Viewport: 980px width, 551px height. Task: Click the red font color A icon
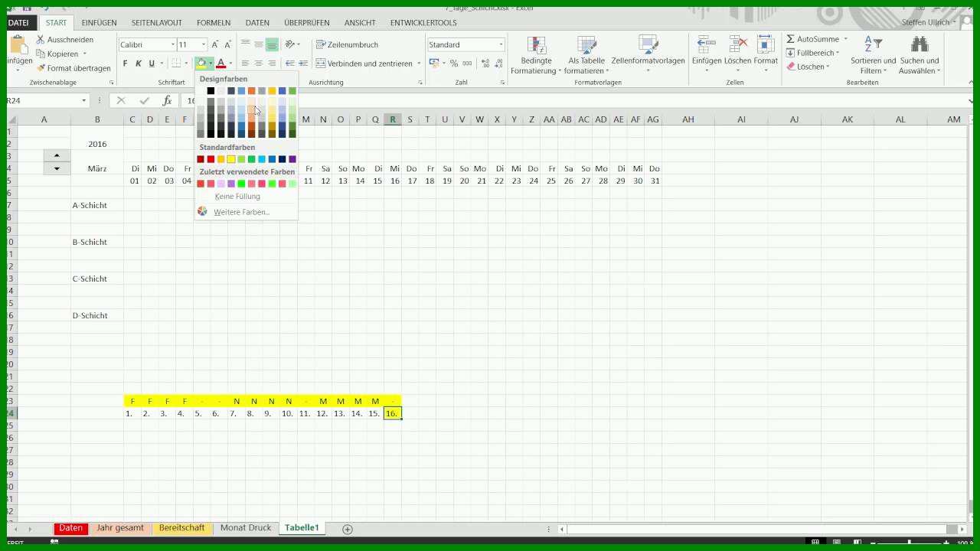220,64
